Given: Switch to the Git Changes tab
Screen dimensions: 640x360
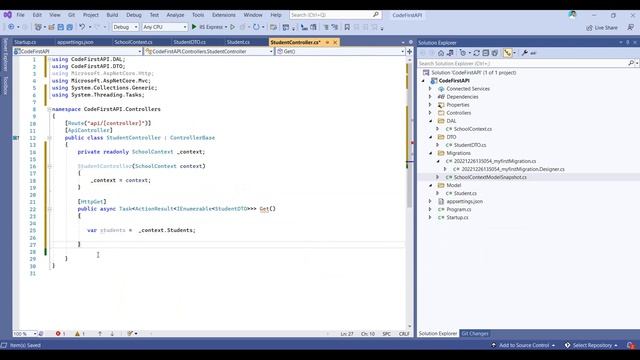Looking at the screenshot, I should point(475,333).
